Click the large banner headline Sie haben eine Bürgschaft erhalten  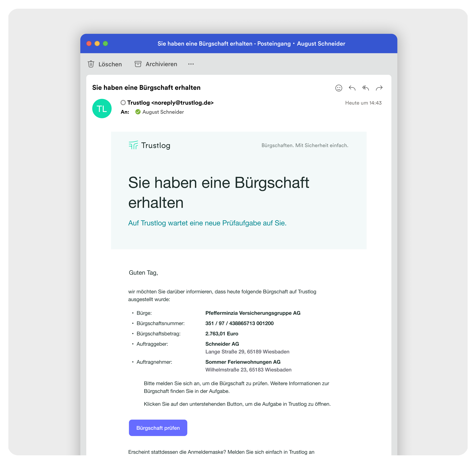pyautogui.click(x=219, y=192)
